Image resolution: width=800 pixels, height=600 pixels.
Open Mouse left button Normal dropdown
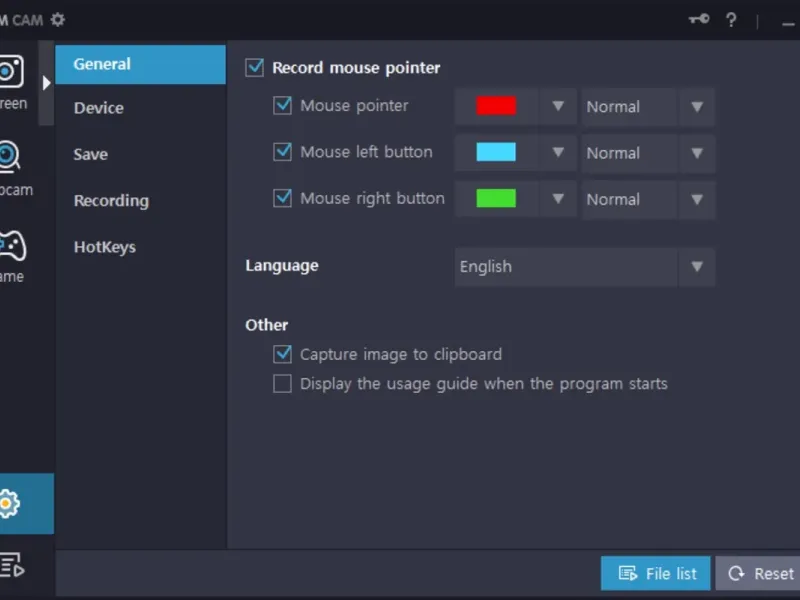648,153
